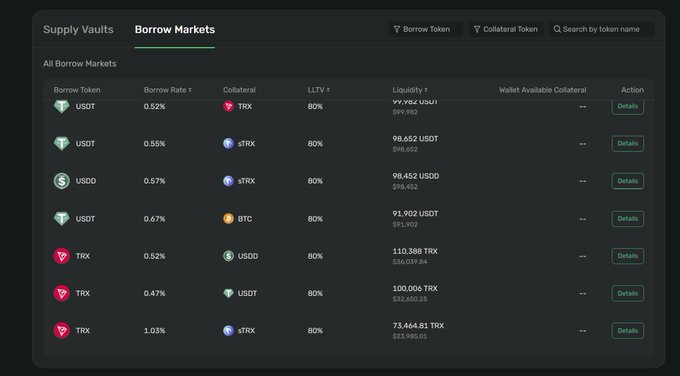
Task: Click the 91,902 USDT liquidity value
Action: click(415, 214)
